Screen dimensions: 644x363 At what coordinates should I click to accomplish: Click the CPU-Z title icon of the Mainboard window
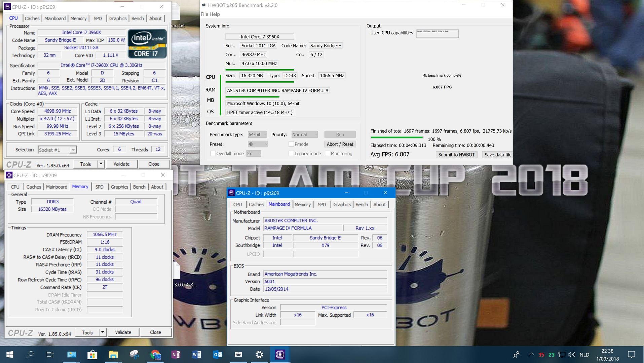tap(231, 193)
